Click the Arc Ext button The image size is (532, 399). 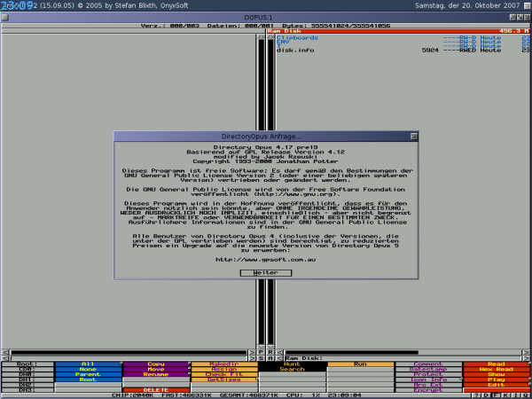(x=429, y=385)
